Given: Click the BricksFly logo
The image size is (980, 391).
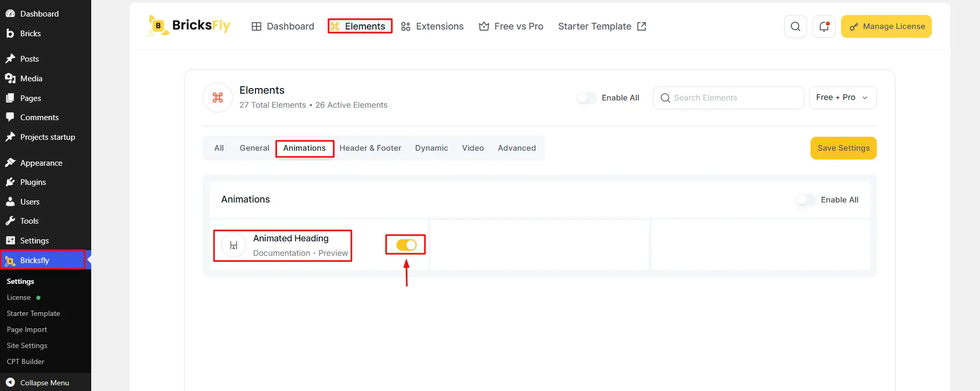Looking at the screenshot, I should tap(189, 25).
